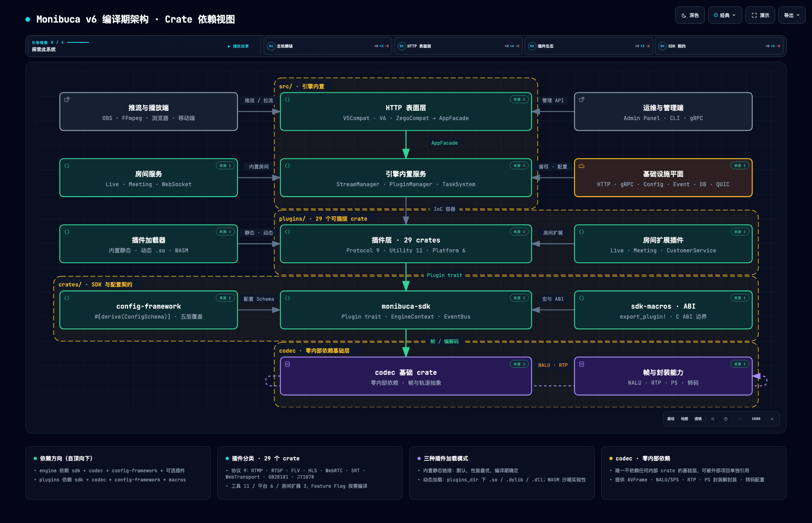812x523 pixels.
Task: Click the plugins/ · 29 个可插拔 crate group label
Action: tap(323, 219)
